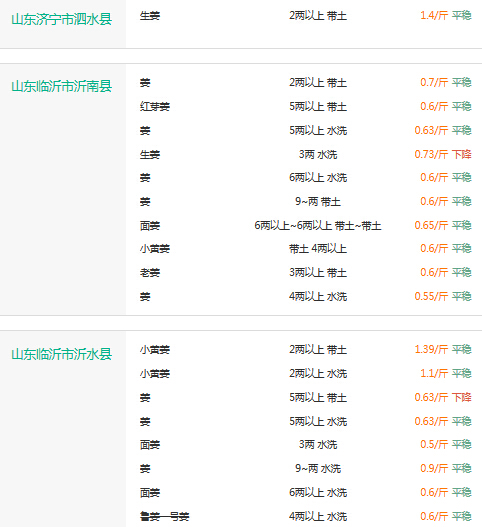Open the 鲁姜一号姜 product entry
Image resolution: width=482 pixels, height=527 pixels.
tap(165, 516)
